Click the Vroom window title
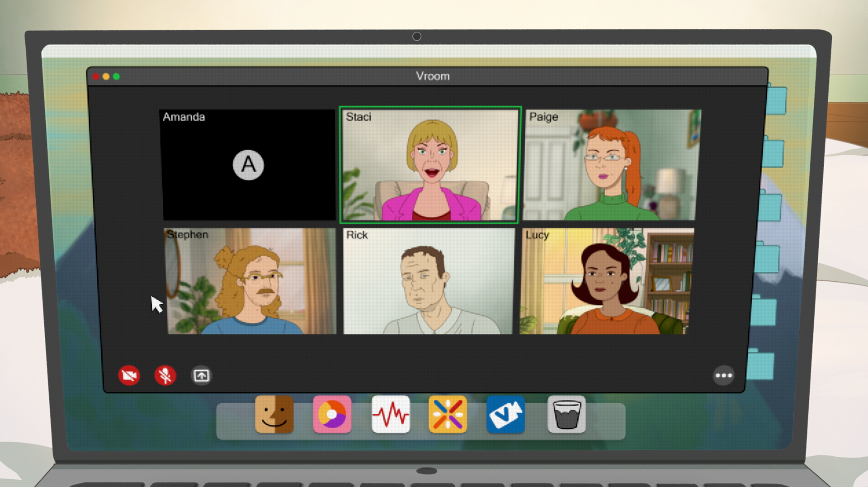868x487 pixels. coord(433,76)
